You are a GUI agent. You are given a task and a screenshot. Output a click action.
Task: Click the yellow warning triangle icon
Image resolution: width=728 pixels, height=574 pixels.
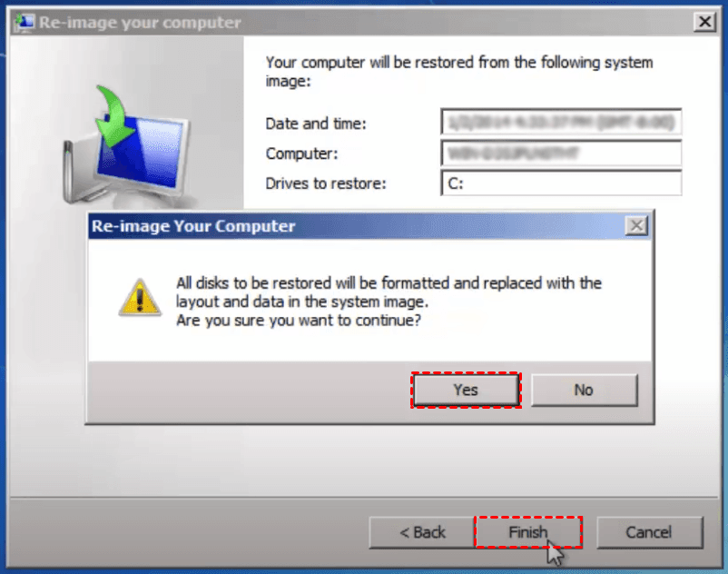(140, 298)
